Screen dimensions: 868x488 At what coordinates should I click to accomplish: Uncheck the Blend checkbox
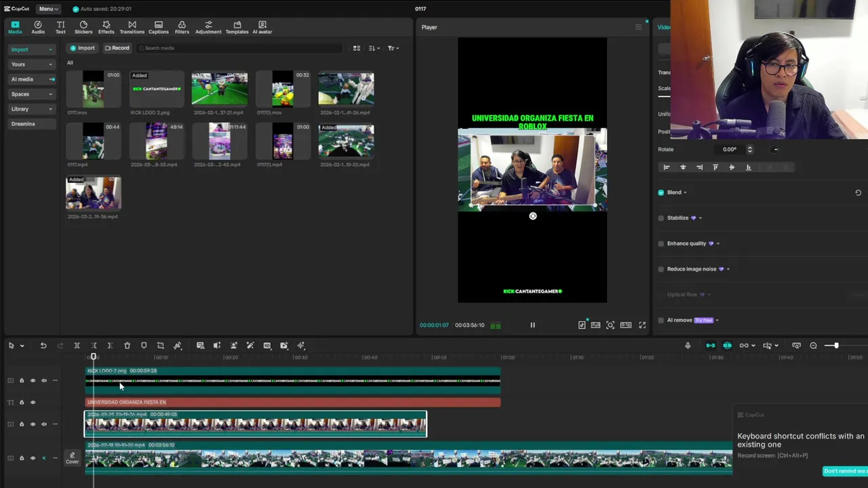pos(661,192)
